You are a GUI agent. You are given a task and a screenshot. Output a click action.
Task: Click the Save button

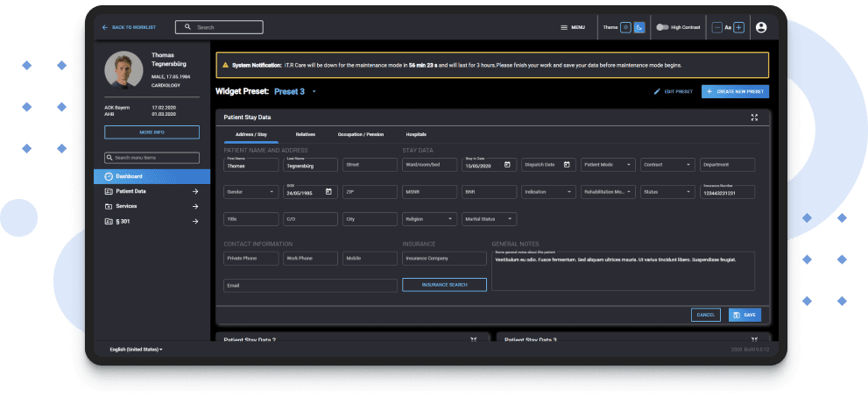(745, 315)
